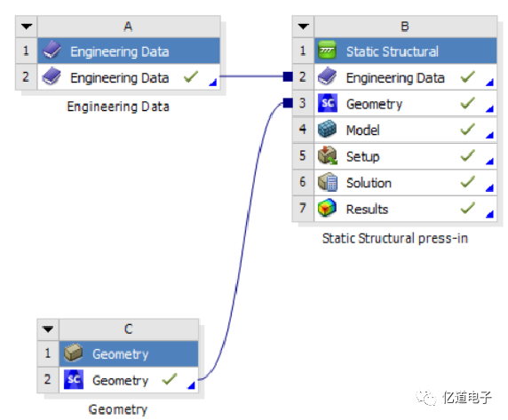Click the SpaceClaim icon in system C Geometry row

click(x=74, y=379)
